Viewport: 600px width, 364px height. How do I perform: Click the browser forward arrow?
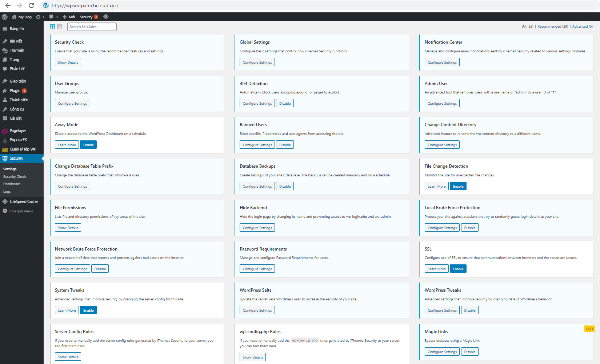20,5
